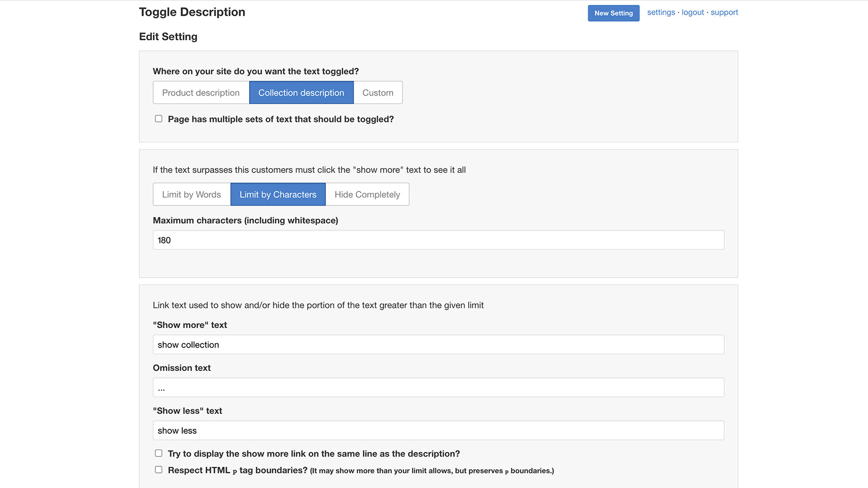This screenshot has width=868, height=488.
Task: Click the 'Show less' text field
Action: click(x=438, y=430)
